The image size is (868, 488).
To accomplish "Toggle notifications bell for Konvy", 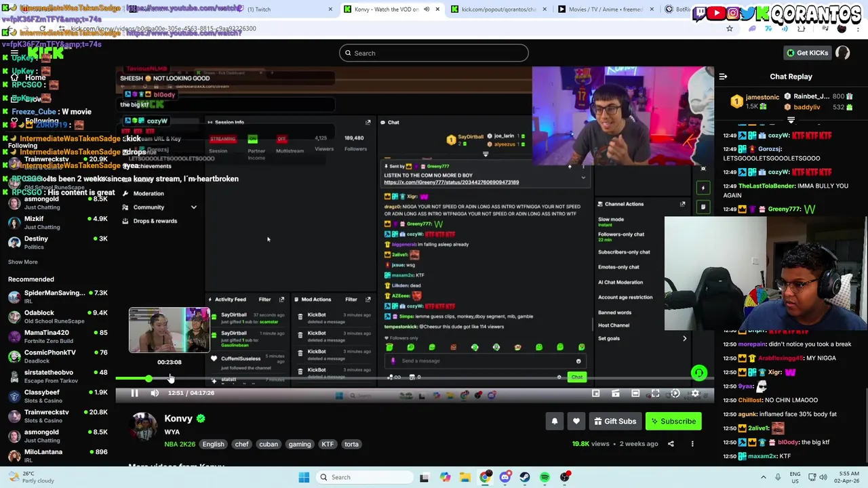I will coord(554,422).
